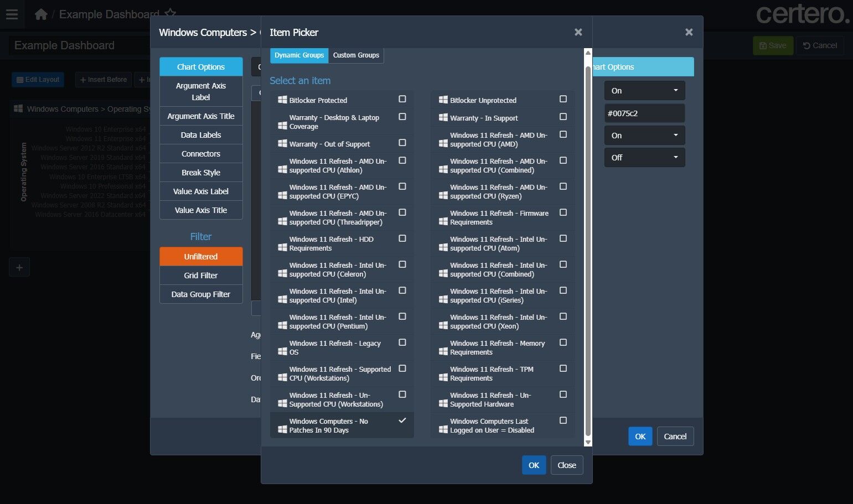Click the Windows icon beside Bitlocker Unprotected
This screenshot has width=853, height=504.
[x=443, y=100]
